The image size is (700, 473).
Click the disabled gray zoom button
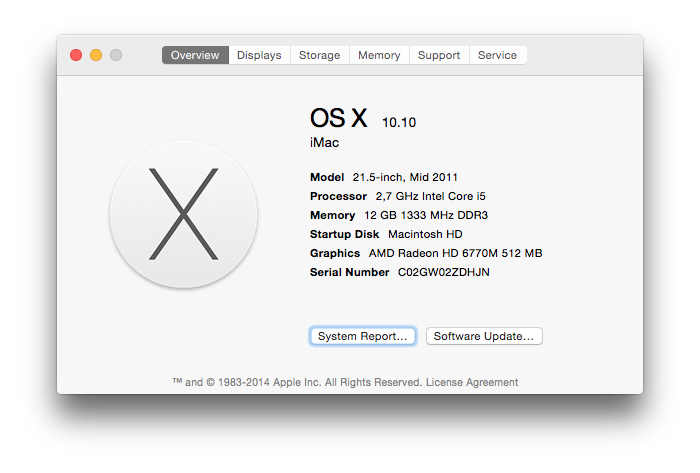(116, 55)
